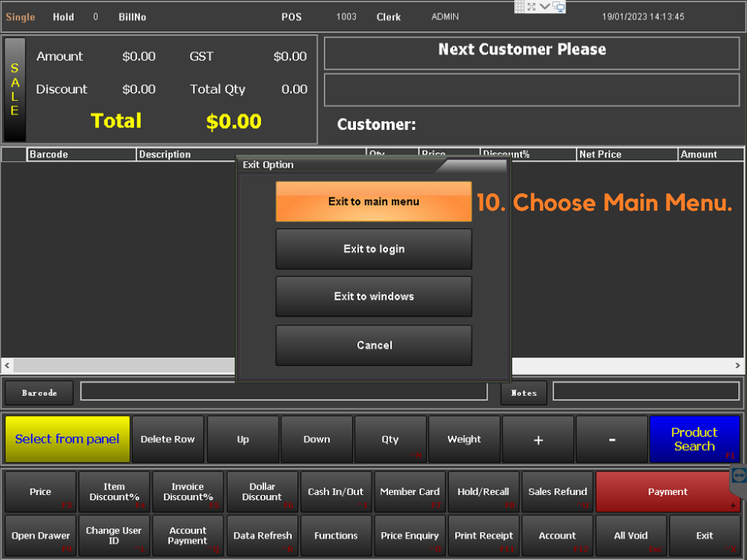The height and width of the screenshot is (560, 747).
Task: Click the grid handle icon in top toolbar
Action: point(519,7)
